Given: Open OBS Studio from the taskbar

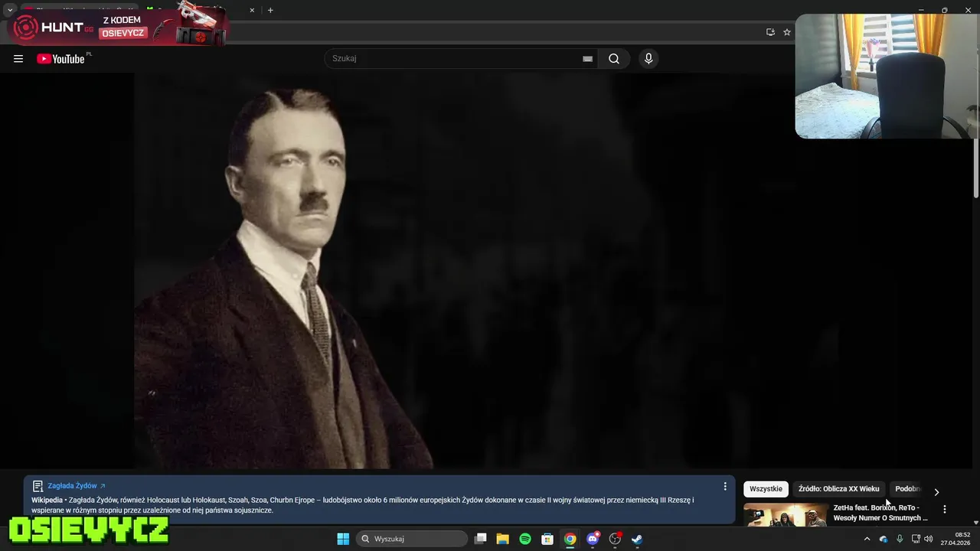Looking at the screenshot, I should 615,539.
